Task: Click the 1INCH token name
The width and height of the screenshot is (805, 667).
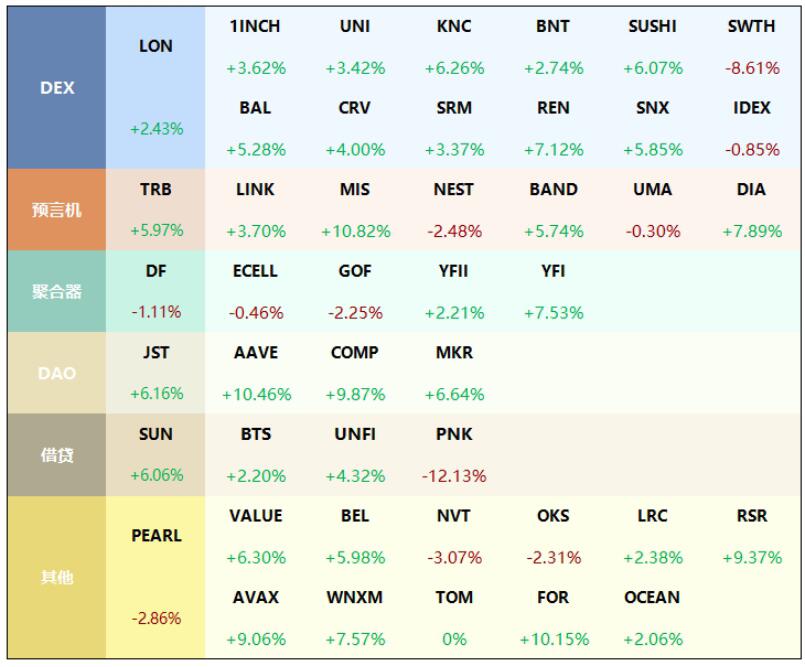Action: pos(255,27)
